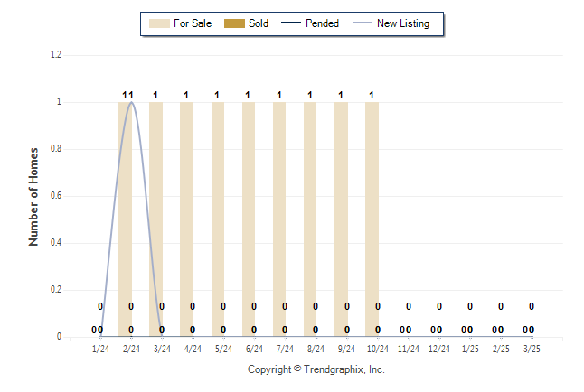Select the For Sale legend label

(193, 23)
